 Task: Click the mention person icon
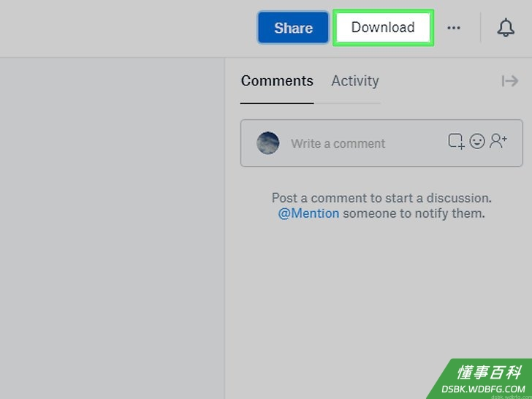(x=498, y=141)
